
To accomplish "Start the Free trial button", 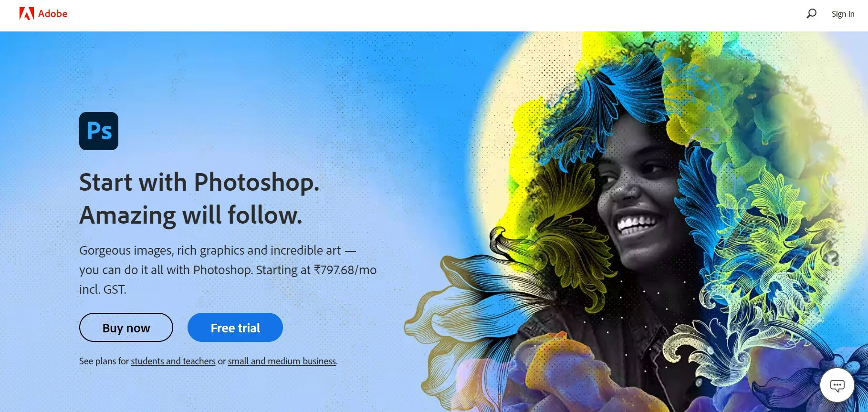I will tap(235, 328).
